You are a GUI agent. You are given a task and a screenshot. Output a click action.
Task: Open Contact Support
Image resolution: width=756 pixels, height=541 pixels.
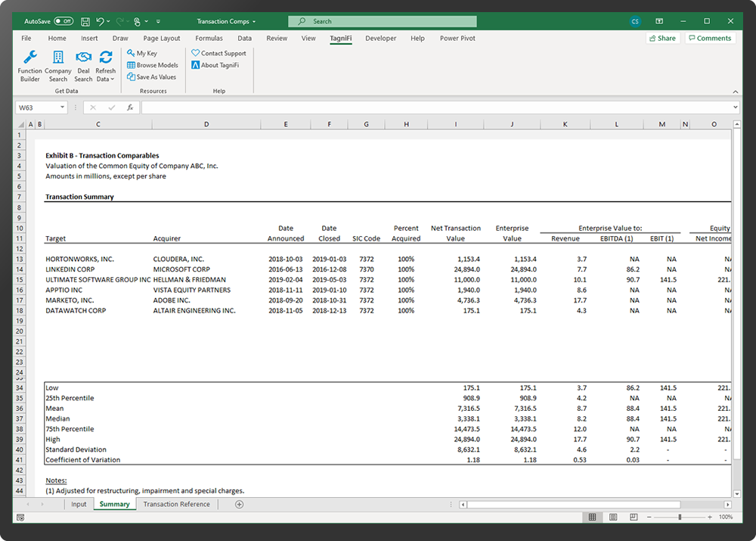coord(218,53)
